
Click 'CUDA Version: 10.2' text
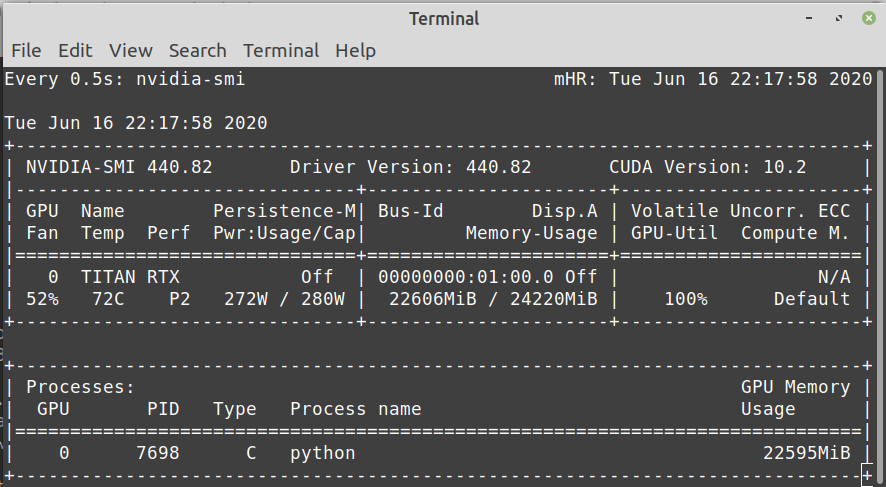(x=707, y=167)
